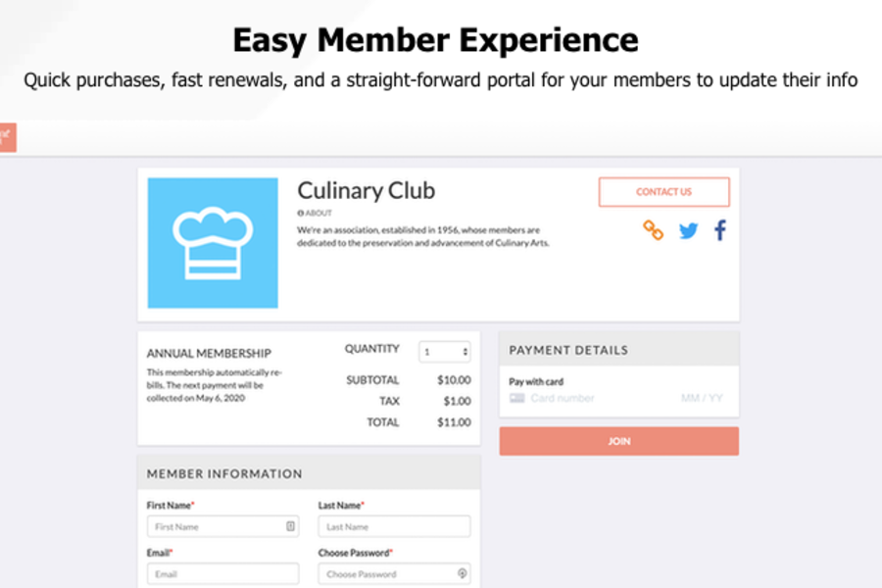Click into the First Name field

(x=216, y=526)
